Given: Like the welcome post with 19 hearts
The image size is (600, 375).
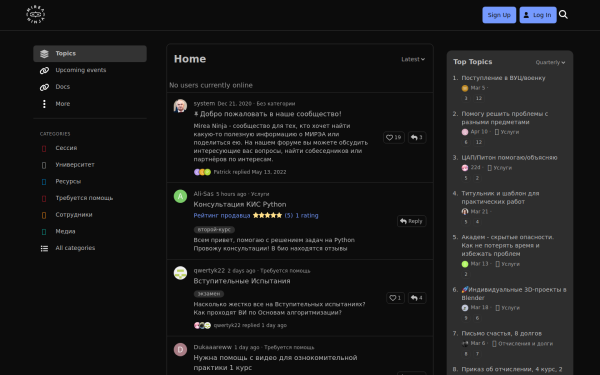Looking at the screenshot, I should (394, 137).
